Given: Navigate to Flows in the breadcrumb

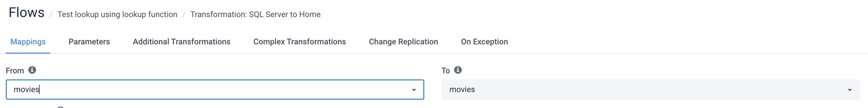Looking at the screenshot, I should pyautogui.click(x=27, y=13).
